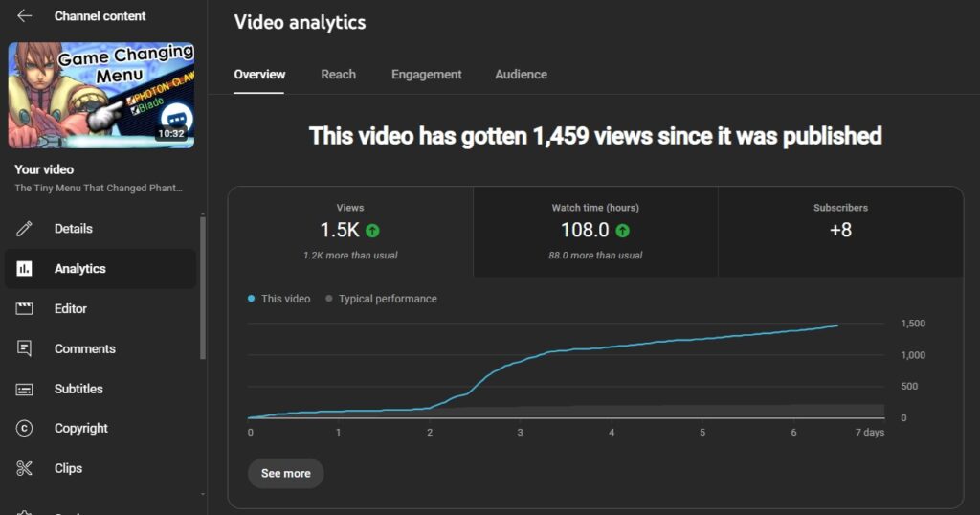This screenshot has height=515, width=980.
Task: Select the Overview tab
Action: pos(259,75)
